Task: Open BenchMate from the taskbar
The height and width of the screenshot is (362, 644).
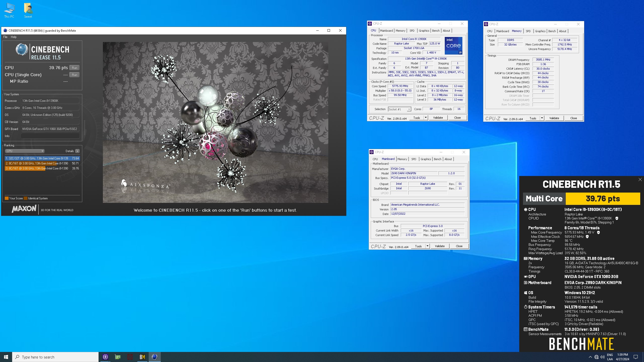Action: tap(142, 357)
